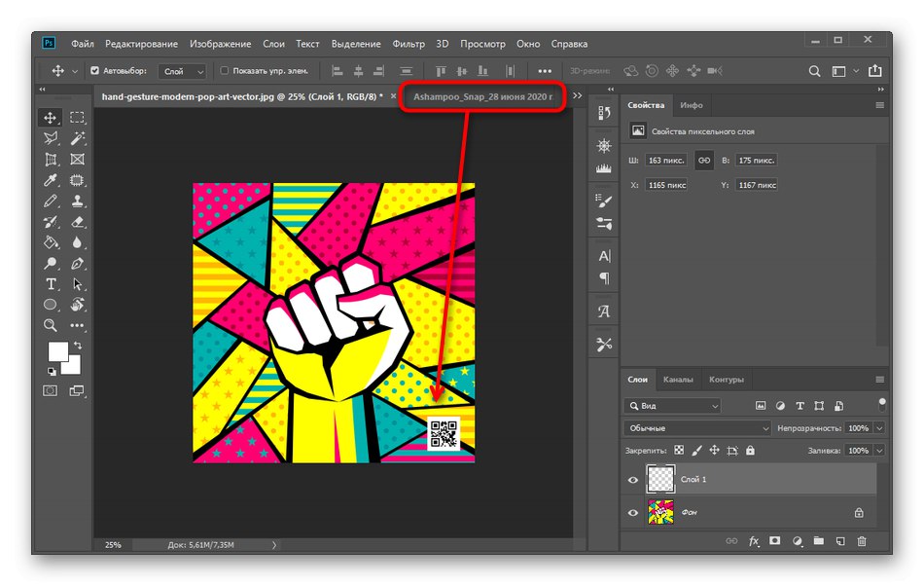
Task: Click the delete layer trash icon
Action: click(x=861, y=540)
